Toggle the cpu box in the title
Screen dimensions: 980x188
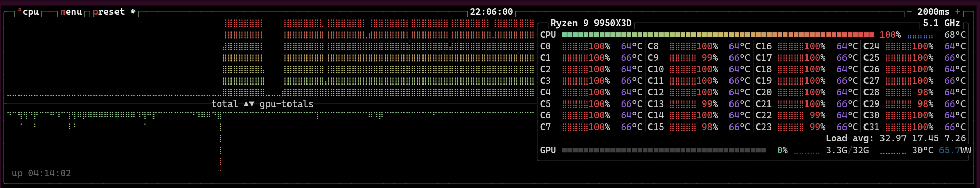(28, 12)
